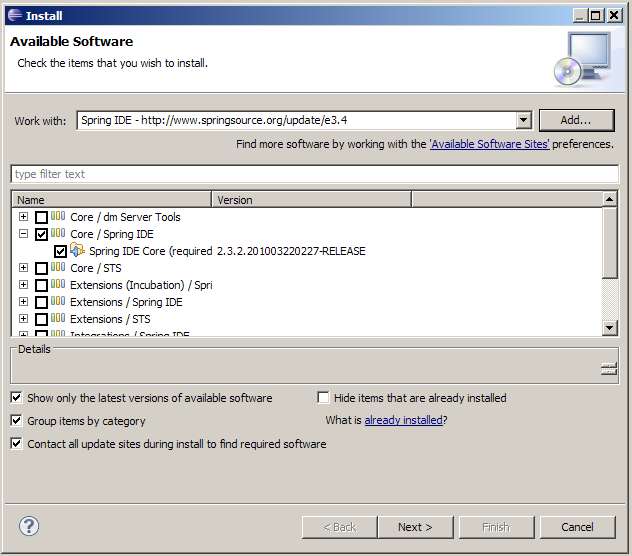Check Extensions (Incubation) checkbox
The width and height of the screenshot is (632, 556).
pos(42,285)
